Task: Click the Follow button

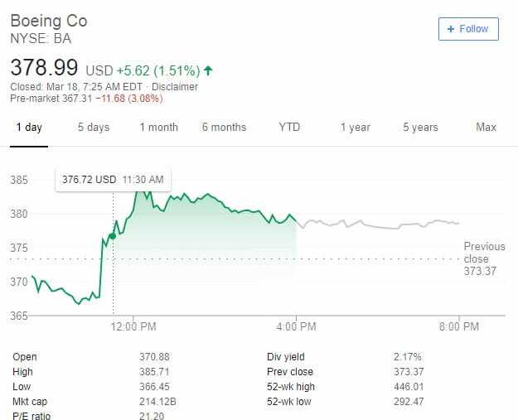Action: (468, 29)
